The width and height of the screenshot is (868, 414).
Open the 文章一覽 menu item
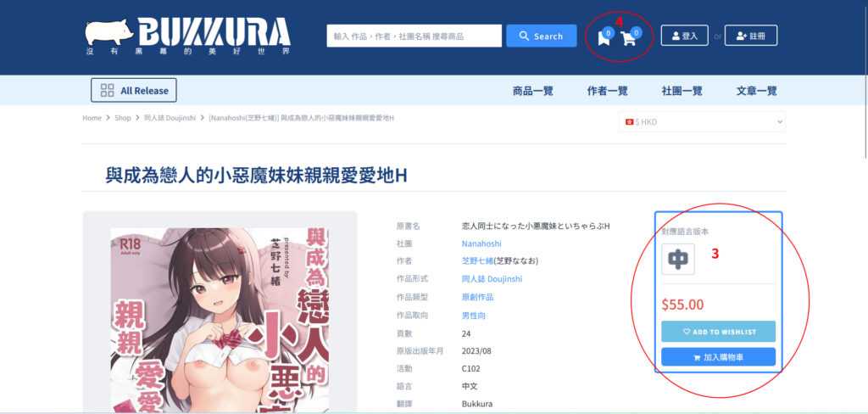click(x=757, y=91)
